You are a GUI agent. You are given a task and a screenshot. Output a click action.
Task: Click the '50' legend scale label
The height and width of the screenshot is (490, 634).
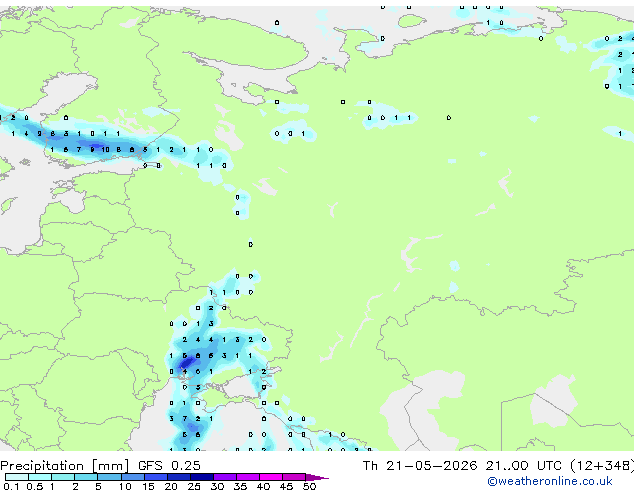point(309,486)
